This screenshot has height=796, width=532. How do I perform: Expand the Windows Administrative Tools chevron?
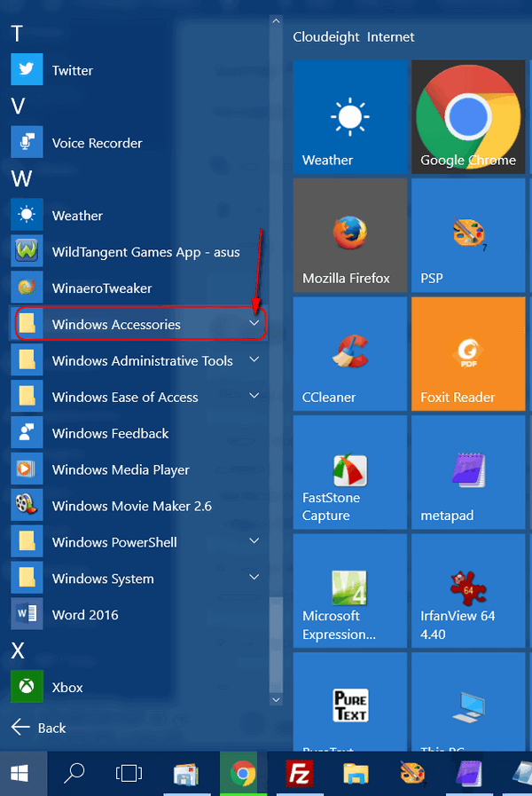click(254, 359)
